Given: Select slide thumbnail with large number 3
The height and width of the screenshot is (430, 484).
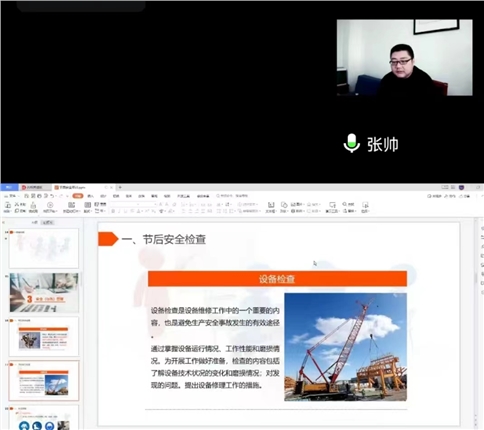Looking at the screenshot, I should [x=44, y=293].
